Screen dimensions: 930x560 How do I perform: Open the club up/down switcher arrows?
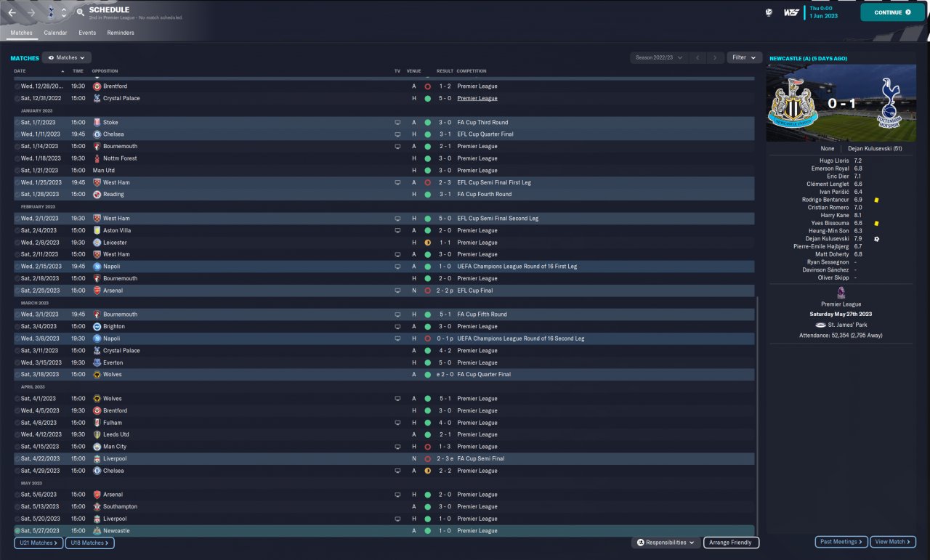(64, 12)
